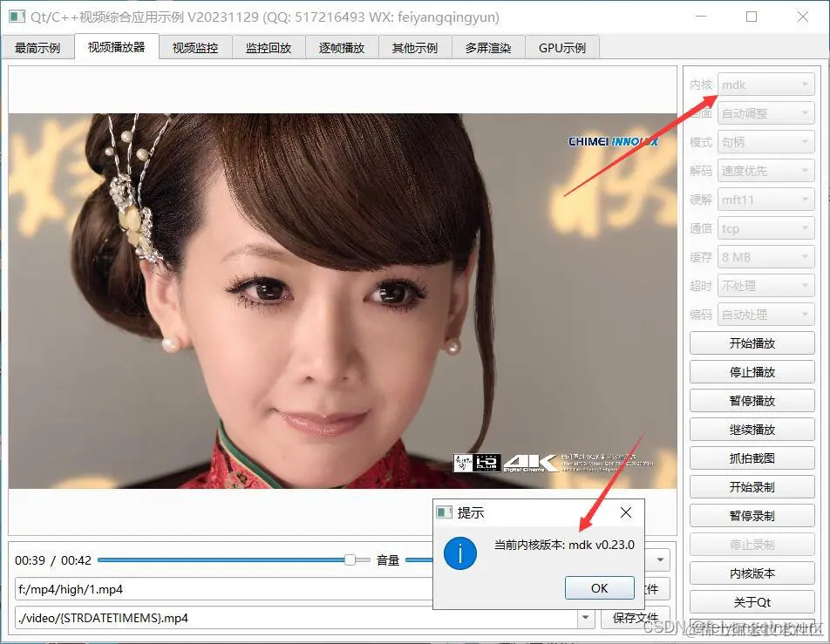Open the 关于Qt dialog button

(752, 602)
